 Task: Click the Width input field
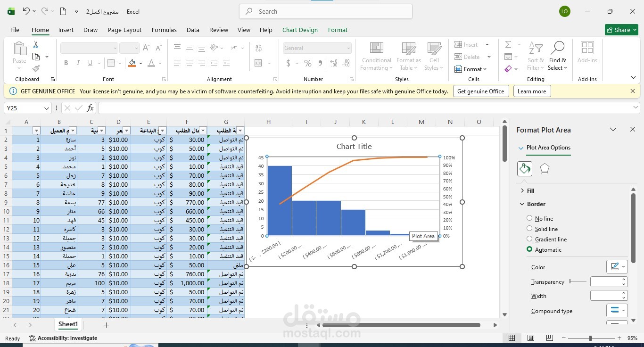pyautogui.click(x=605, y=296)
